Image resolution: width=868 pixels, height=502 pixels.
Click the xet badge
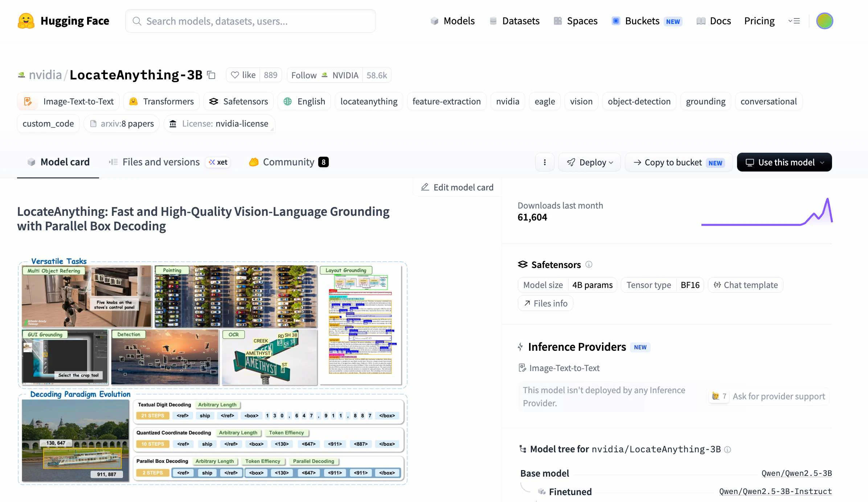click(x=218, y=162)
